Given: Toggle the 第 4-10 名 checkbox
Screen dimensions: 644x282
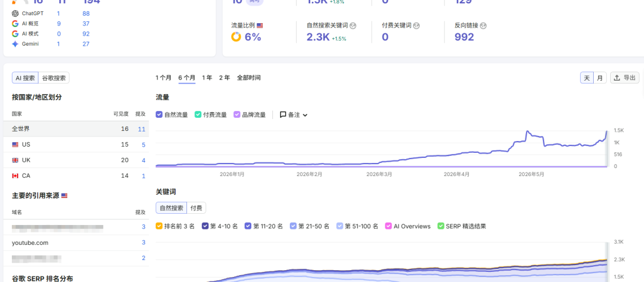Looking at the screenshot, I should pos(205,226).
